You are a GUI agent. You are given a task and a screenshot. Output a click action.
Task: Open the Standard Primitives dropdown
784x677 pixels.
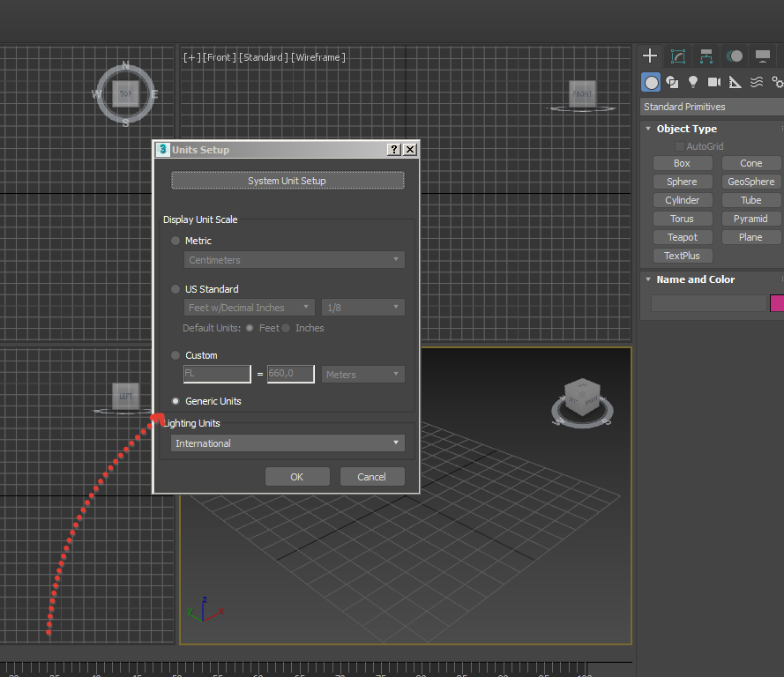712,107
